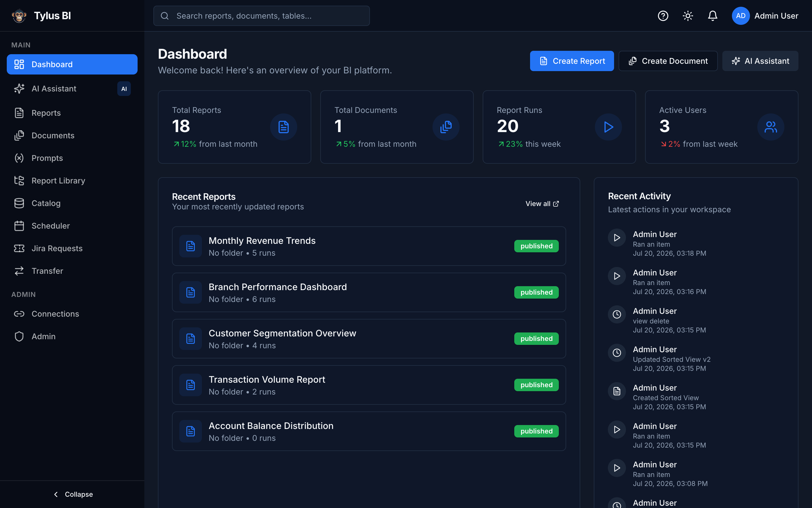Click play icon for 03:08 PM activity
Image resolution: width=812 pixels, height=508 pixels.
[x=617, y=468]
